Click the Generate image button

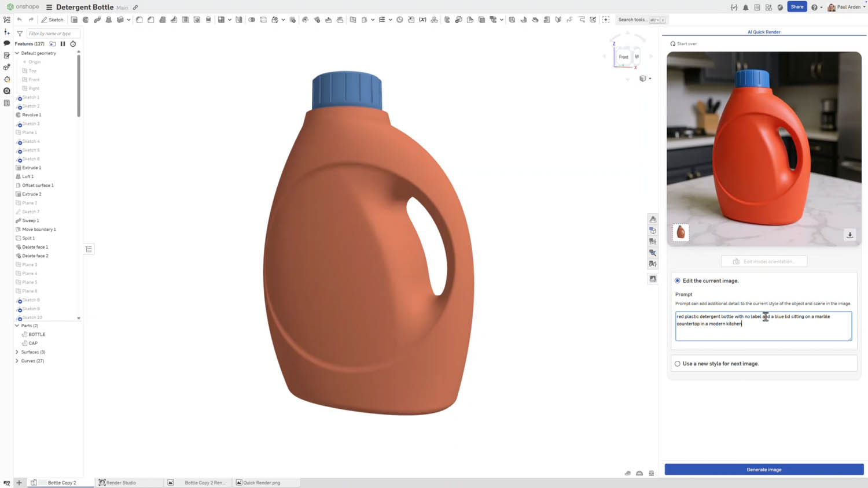point(763,469)
